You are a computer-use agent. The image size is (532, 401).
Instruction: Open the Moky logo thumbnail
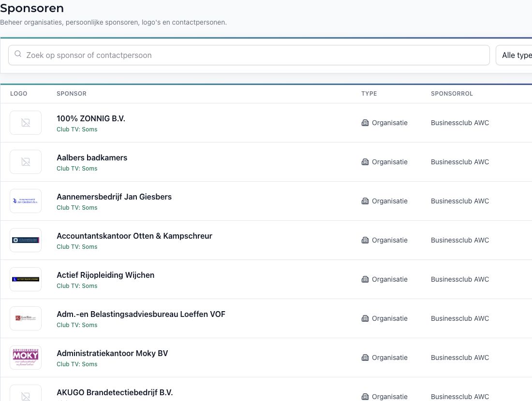click(x=26, y=358)
